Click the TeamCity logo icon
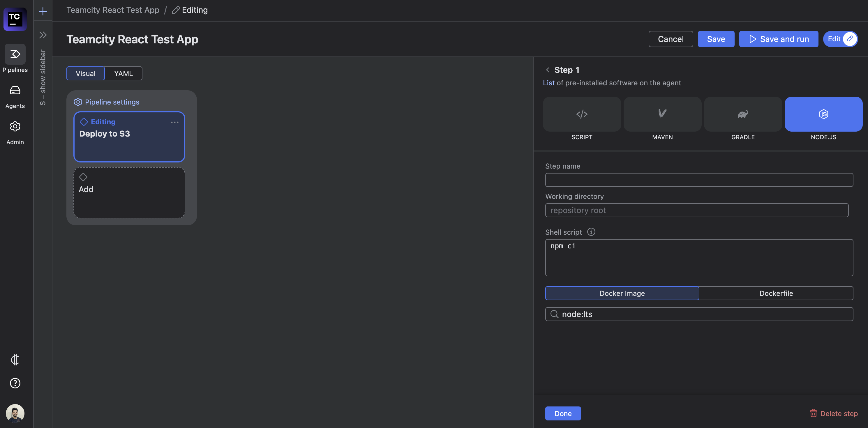 pyautogui.click(x=15, y=19)
